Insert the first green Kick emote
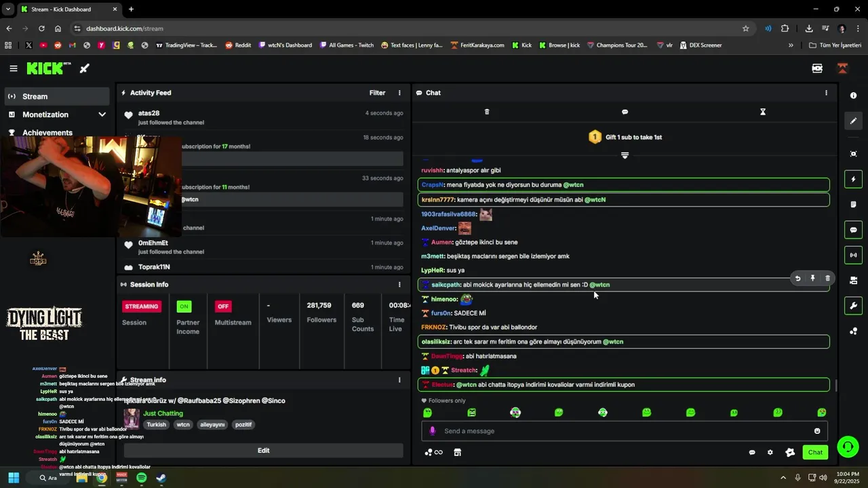868x488 pixels. pos(427,413)
